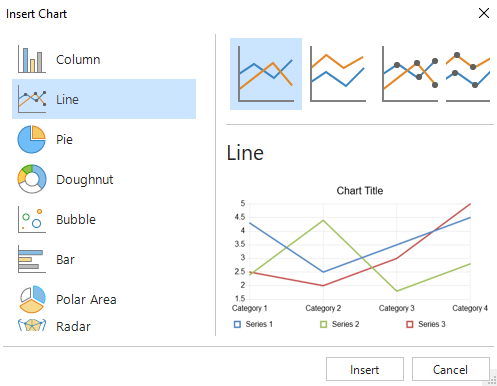This screenshot has height=386, width=497.
Task: Toggle the Series 1 legend box
Action: [237, 324]
